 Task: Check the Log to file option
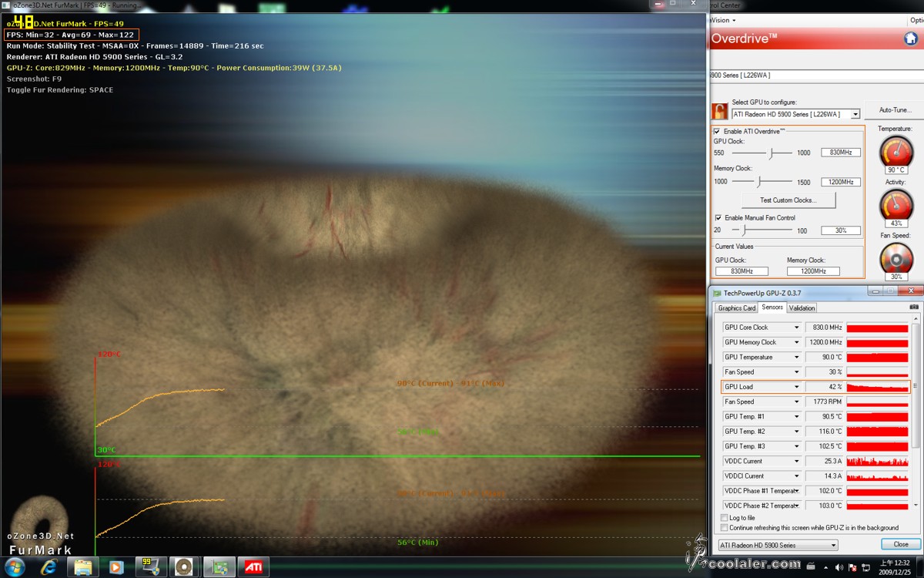click(x=724, y=518)
